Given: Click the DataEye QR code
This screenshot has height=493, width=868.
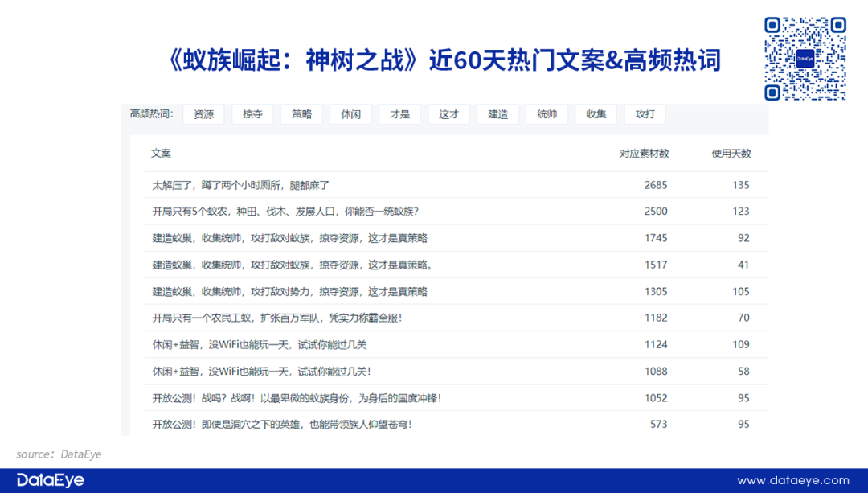Looking at the screenshot, I should (x=805, y=59).
